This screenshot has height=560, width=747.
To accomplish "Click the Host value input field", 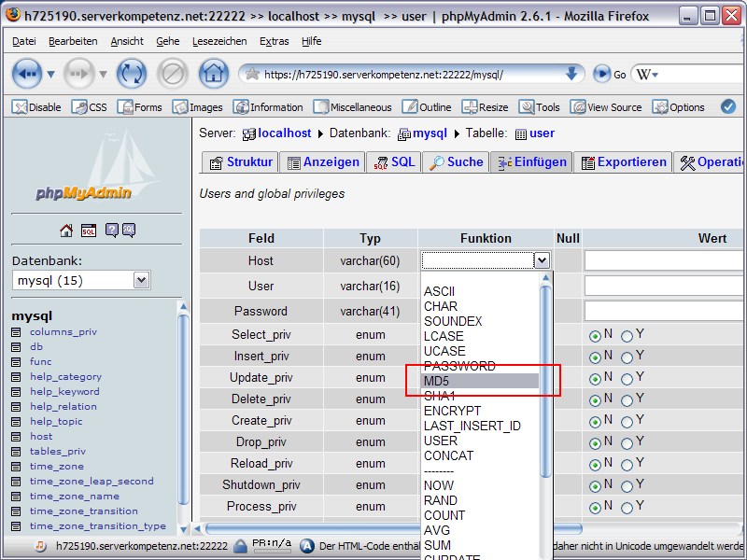I will pos(666,260).
